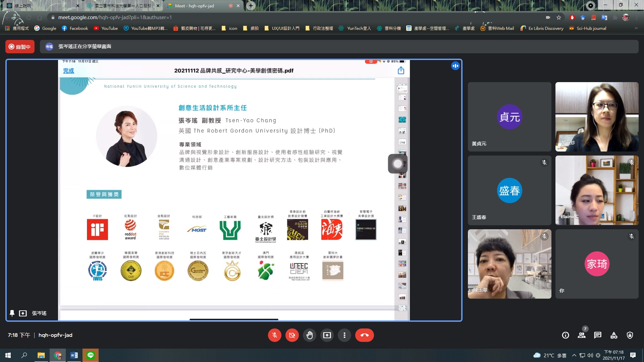Click the 王盛春 participant tile
The height and width of the screenshot is (362, 644).
[509, 190]
